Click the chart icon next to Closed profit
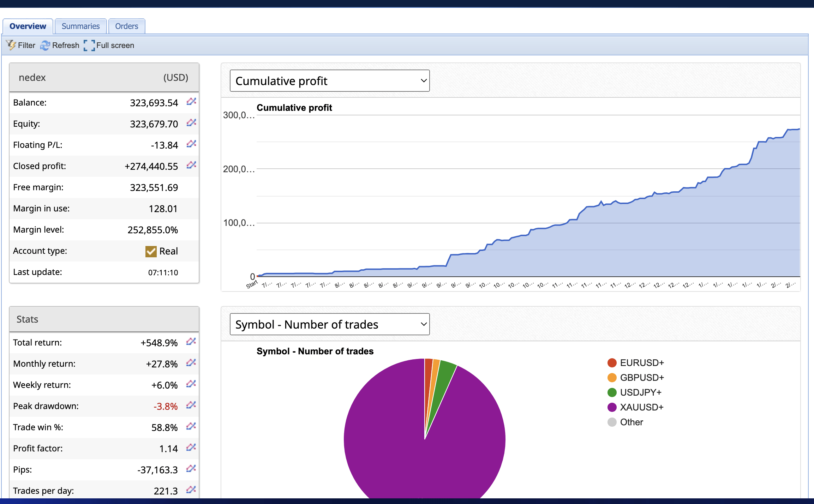The width and height of the screenshot is (814, 504). 191,165
